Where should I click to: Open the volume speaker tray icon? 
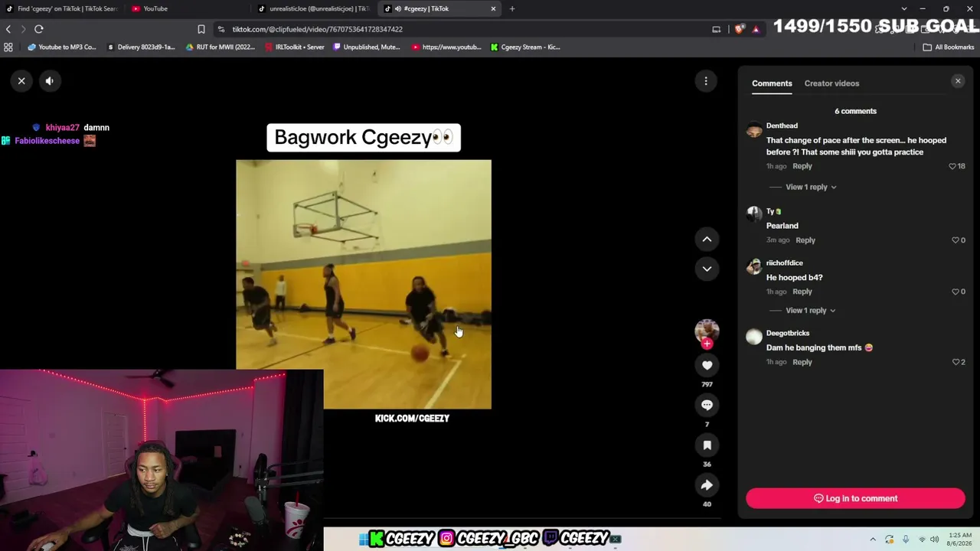coord(935,540)
